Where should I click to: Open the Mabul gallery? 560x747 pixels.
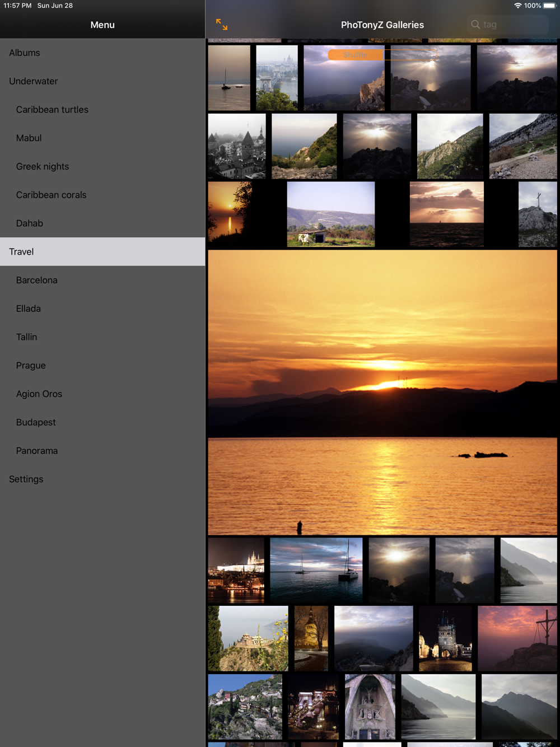point(102,138)
